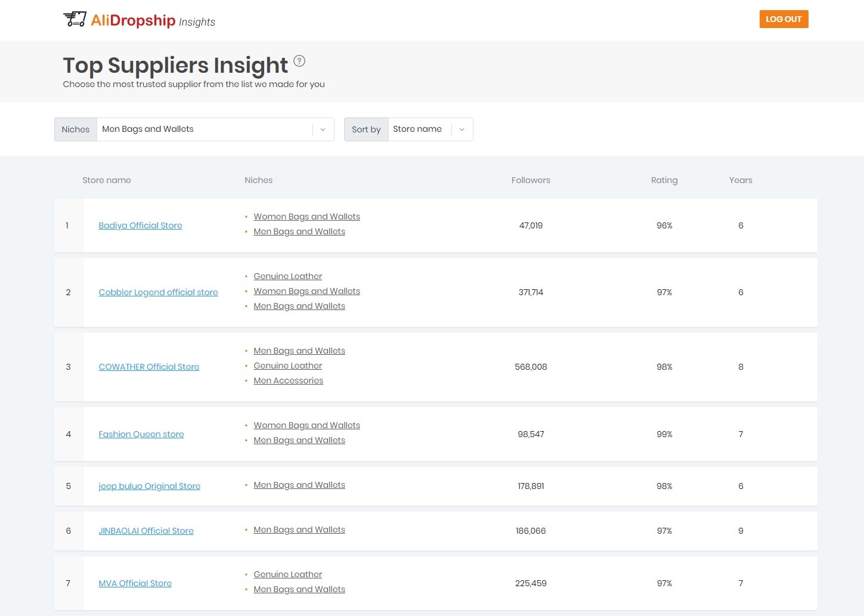Open Fashion Queen store link
The width and height of the screenshot is (864, 616).
pos(141,434)
